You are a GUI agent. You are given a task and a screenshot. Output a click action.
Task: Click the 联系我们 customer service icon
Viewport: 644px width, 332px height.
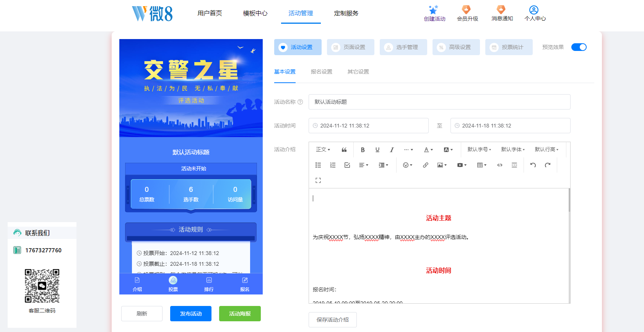[17, 233]
